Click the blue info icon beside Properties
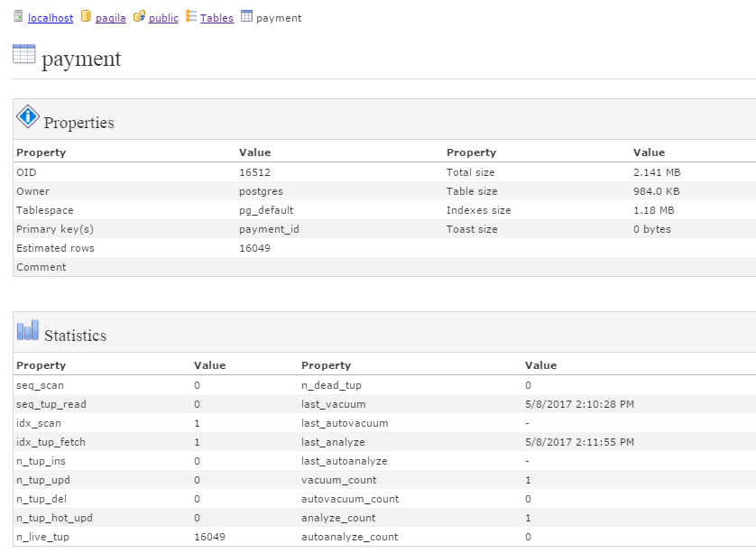The width and height of the screenshot is (756, 553). tap(28, 117)
